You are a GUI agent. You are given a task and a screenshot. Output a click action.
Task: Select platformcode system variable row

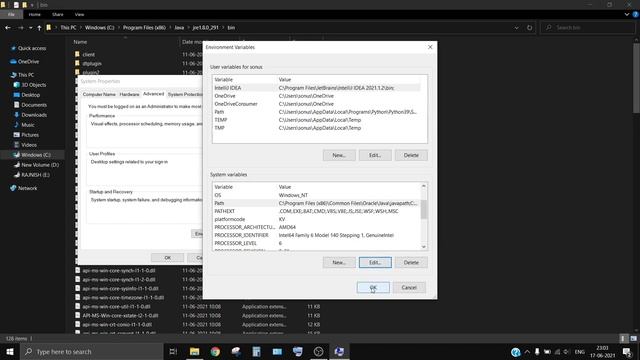point(317,219)
